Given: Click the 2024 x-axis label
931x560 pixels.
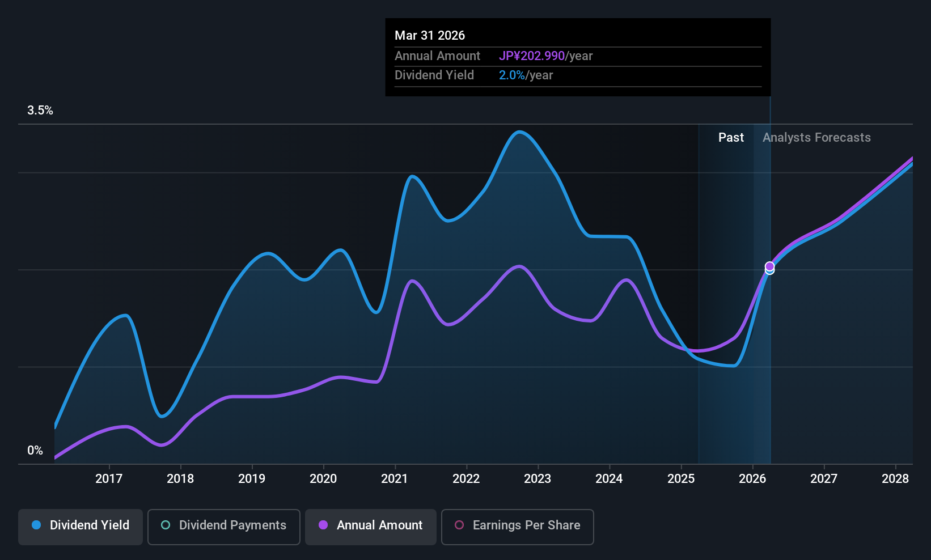Looking at the screenshot, I should tap(609, 479).
